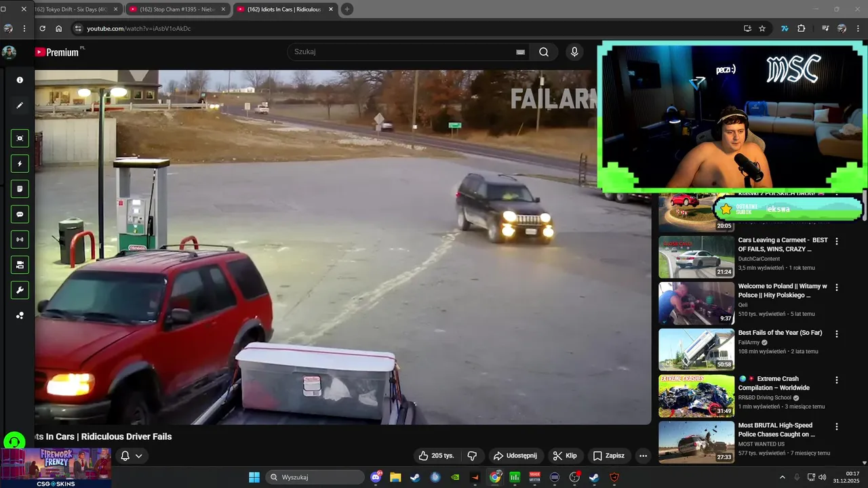868x488 pixels.
Task: Open the 7TV extension icon
Action: [785, 28]
